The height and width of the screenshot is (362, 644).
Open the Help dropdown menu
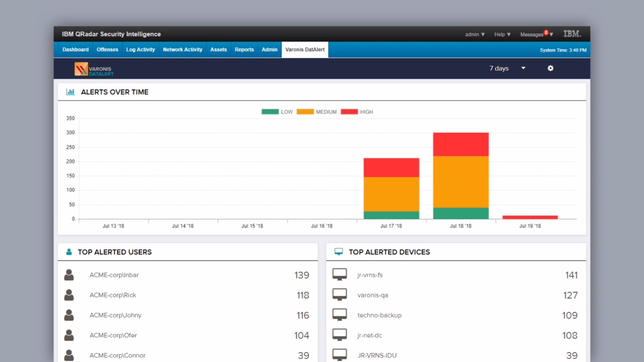coord(502,34)
